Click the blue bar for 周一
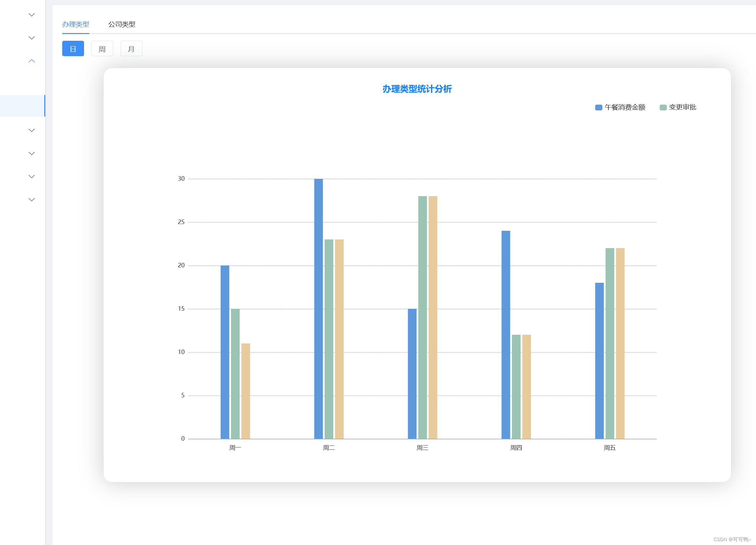Image resolution: width=756 pixels, height=545 pixels. click(225, 352)
